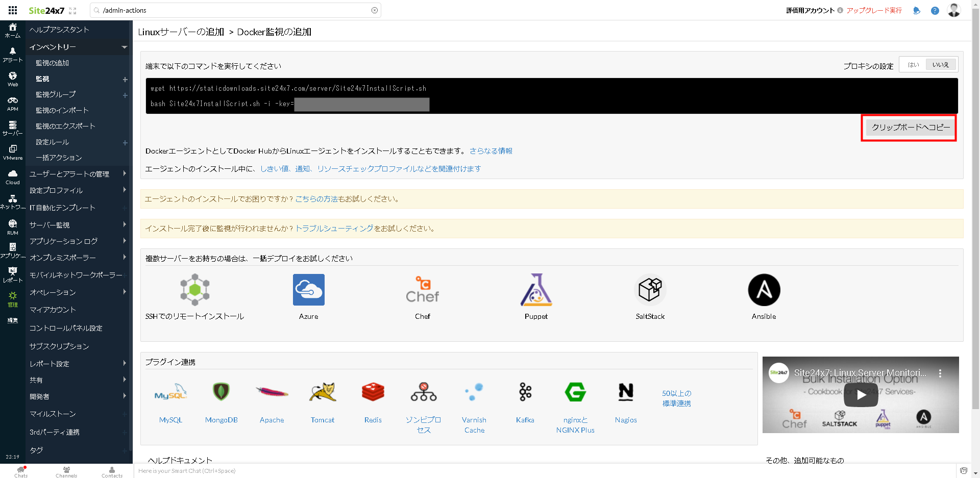Open the Chats tab at bottom

tap(21, 471)
